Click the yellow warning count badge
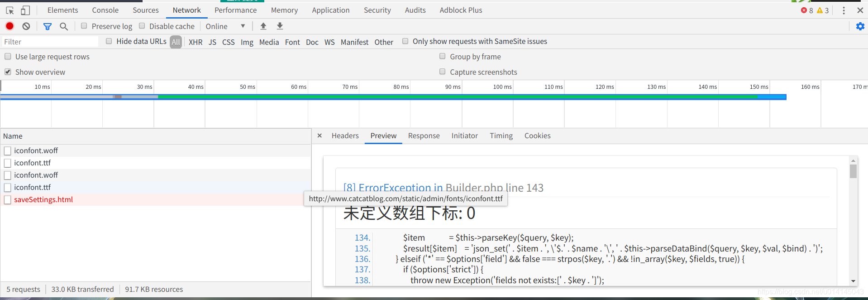 click(x=823, y=10)
